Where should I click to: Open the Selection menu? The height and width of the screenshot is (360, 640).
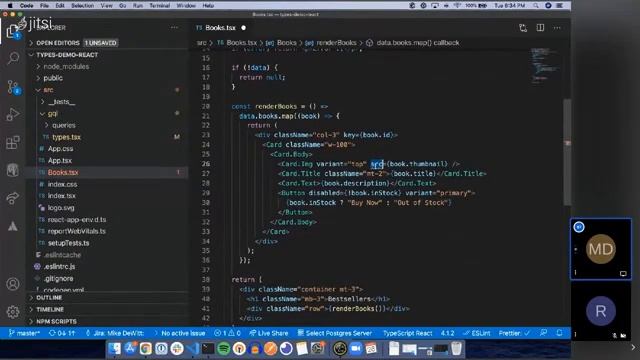pos(82,6)
